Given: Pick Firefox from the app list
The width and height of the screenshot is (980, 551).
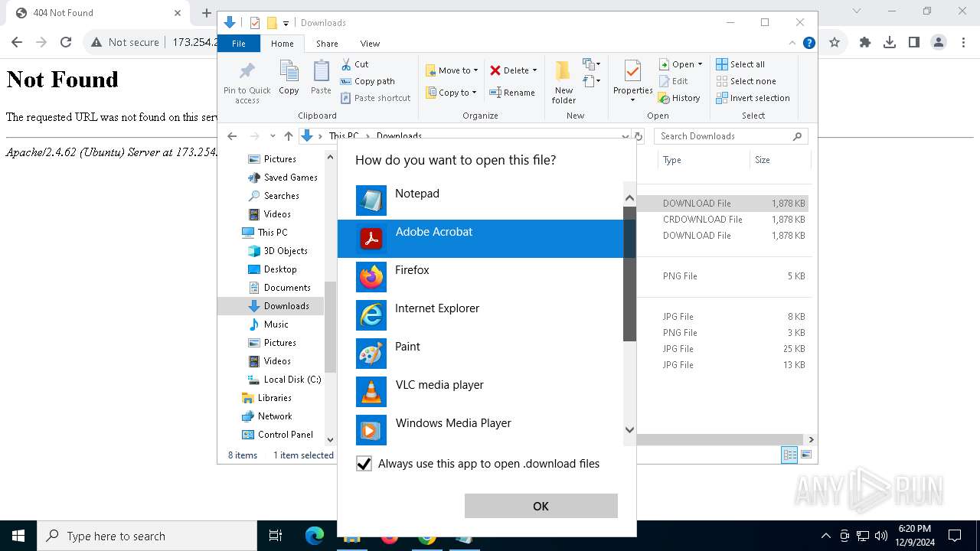Looking at the screenshot, I should coord(480,277).
